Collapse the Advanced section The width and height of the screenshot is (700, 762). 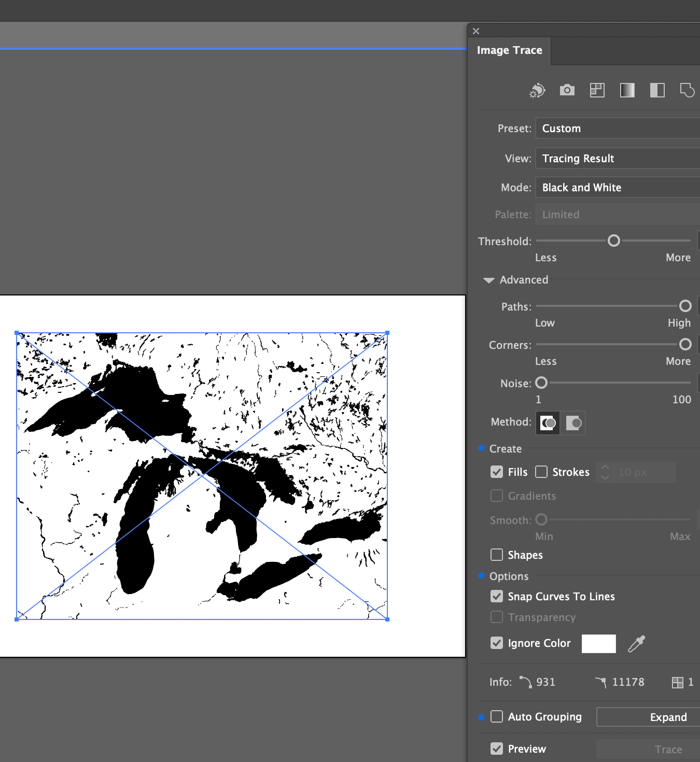488,280
